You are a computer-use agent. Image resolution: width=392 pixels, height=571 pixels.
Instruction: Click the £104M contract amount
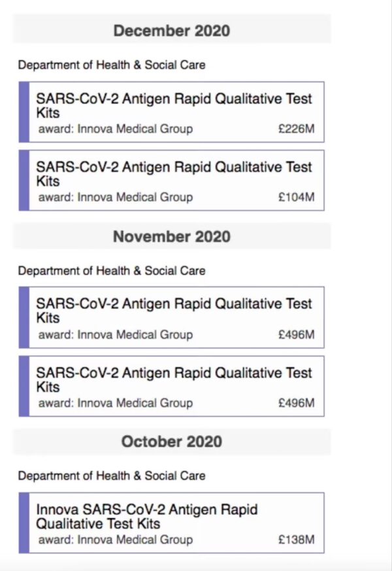[297, 198]
